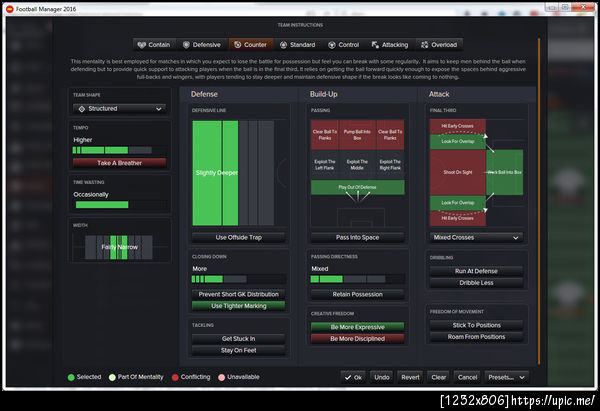Switch to the Standard mentality tab
The height and width of the screenshot is (411, 600).
tap(298, 45)
